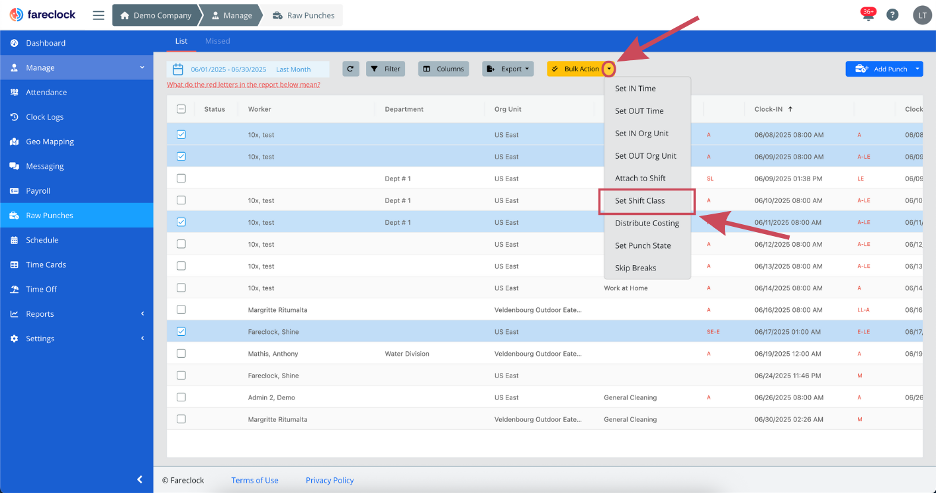This screenshot has width=936, height=494.
Task: Open Clock Logs in sidebar
Action: click(x=76, y=117)
